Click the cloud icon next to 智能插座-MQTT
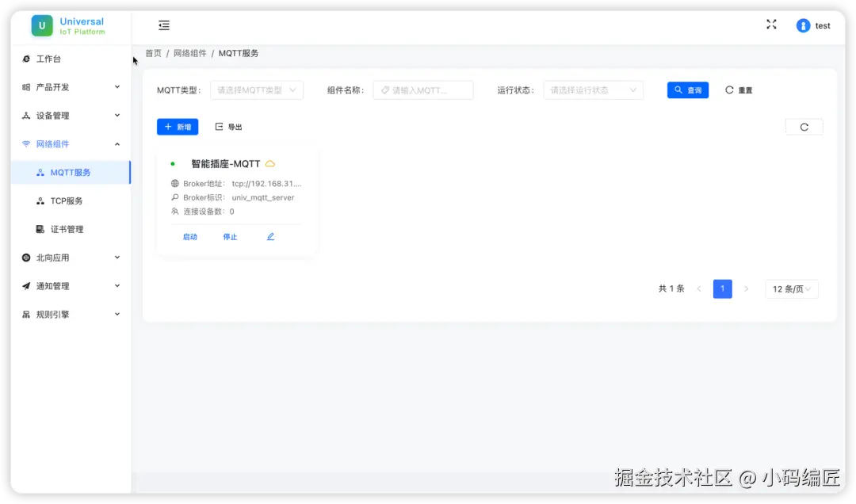 coord(269,164)
